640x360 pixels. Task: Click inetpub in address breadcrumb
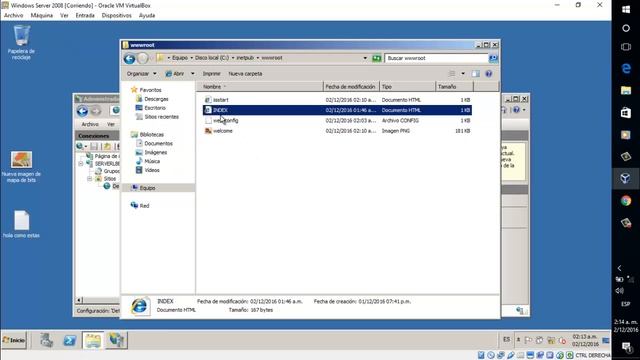pyautogui.click(x=245, y=58)
